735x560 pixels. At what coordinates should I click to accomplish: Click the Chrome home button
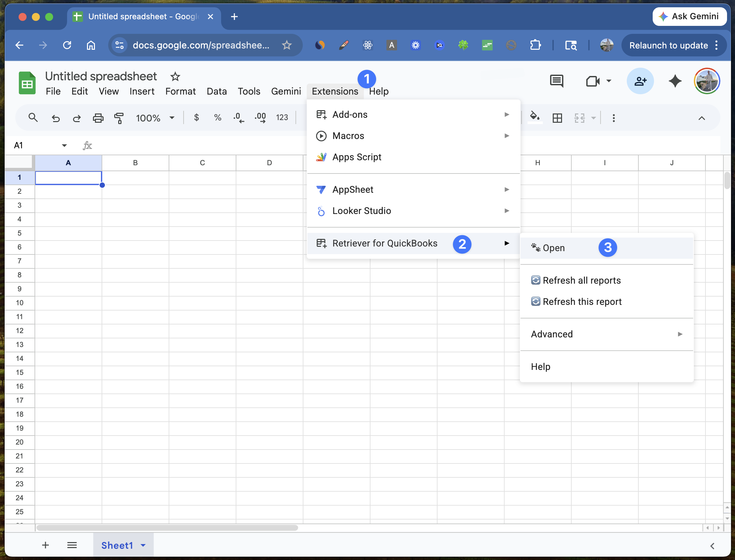(x=91, y=45)
